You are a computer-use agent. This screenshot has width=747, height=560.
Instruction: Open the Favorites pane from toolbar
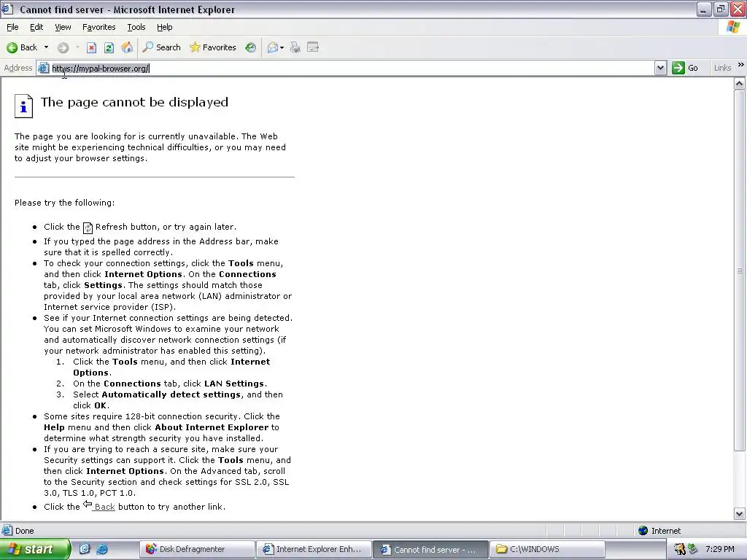pos(212,47)
